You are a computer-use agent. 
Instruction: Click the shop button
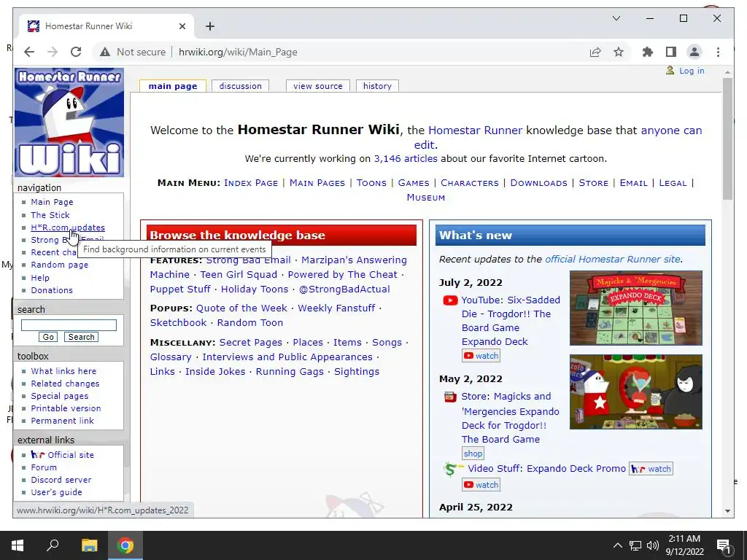(x=473, y=454)
